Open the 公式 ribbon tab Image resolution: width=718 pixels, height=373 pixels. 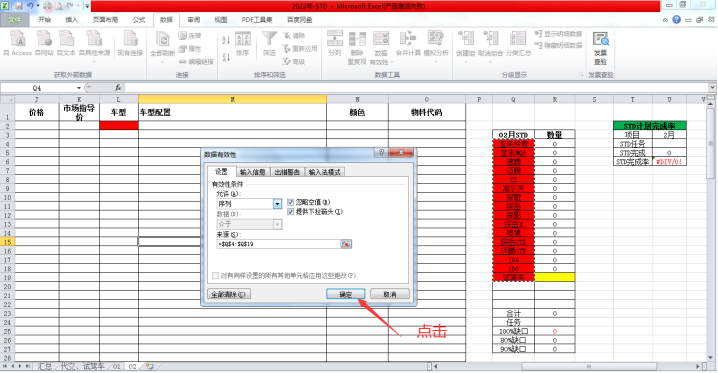[139, 20]
